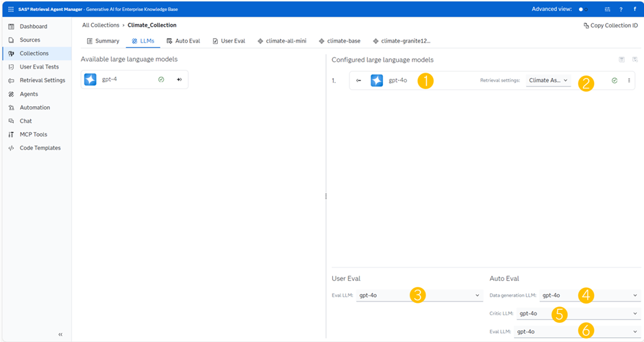Click the Code Templates sidebar icon
644x342 pixels.
11,148
